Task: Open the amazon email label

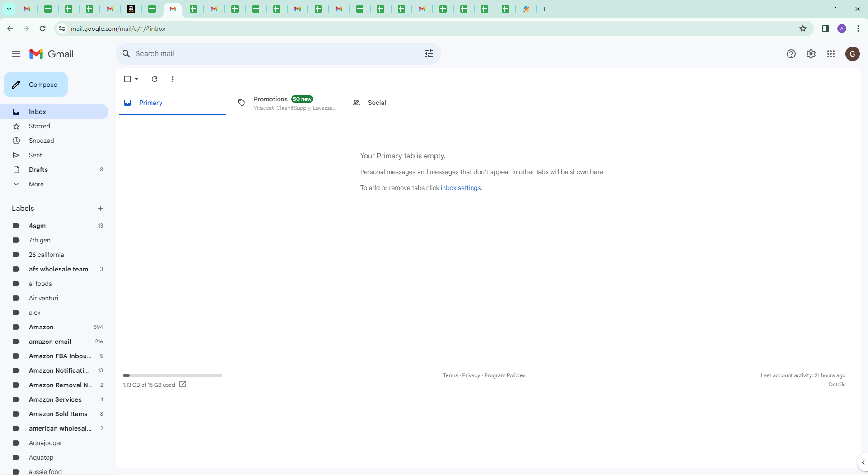Action: (x=54, y=342)
